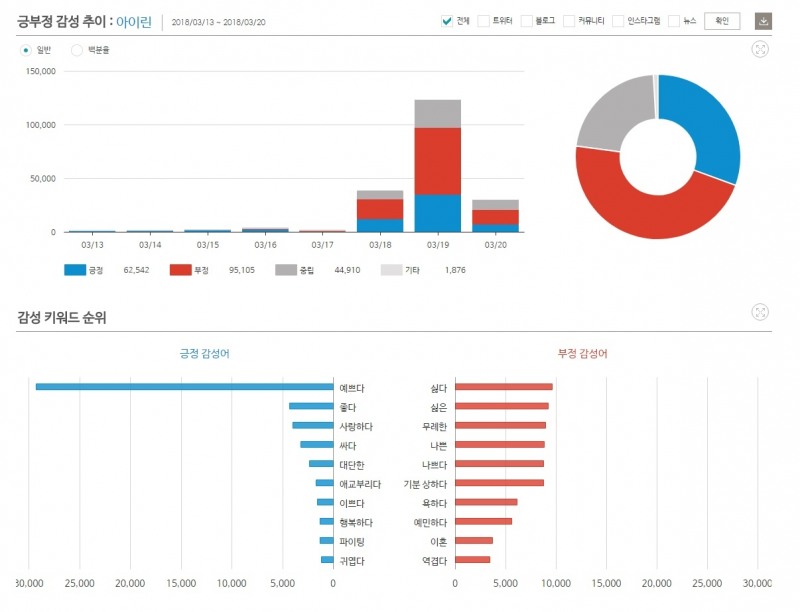Tick the 커뮤니티 checkbox
800x612 pixels.
tap(569, 21)
